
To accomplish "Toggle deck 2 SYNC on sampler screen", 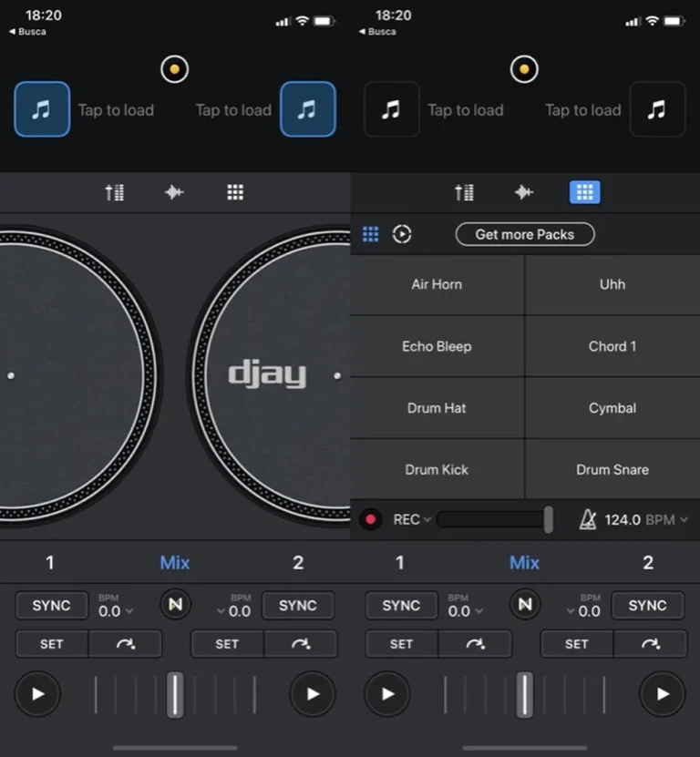I will click(647, 605).
